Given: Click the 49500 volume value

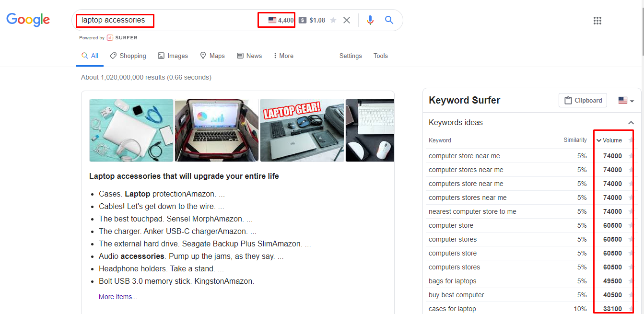Looking at the screenshot, I should tap(612, 281).
